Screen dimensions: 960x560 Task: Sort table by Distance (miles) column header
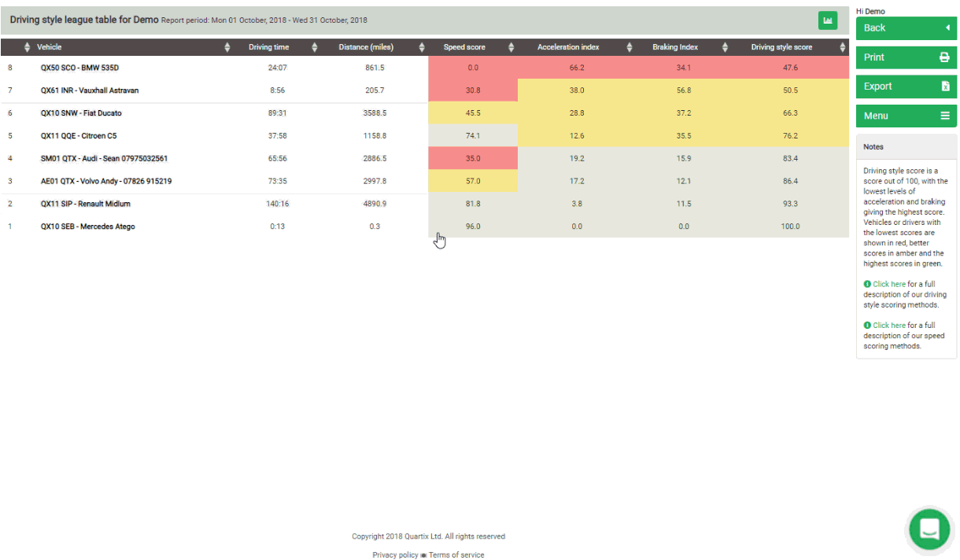click(x=366, y=47)
